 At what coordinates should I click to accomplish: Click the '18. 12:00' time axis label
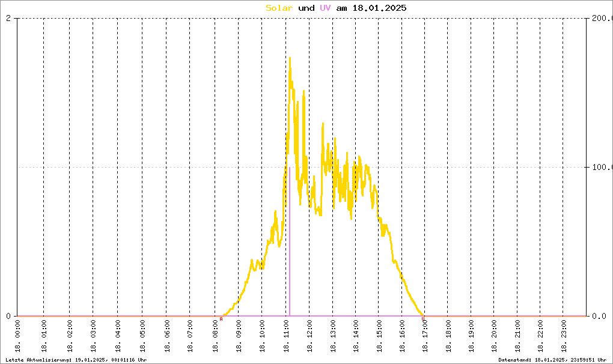coord(310,336)
